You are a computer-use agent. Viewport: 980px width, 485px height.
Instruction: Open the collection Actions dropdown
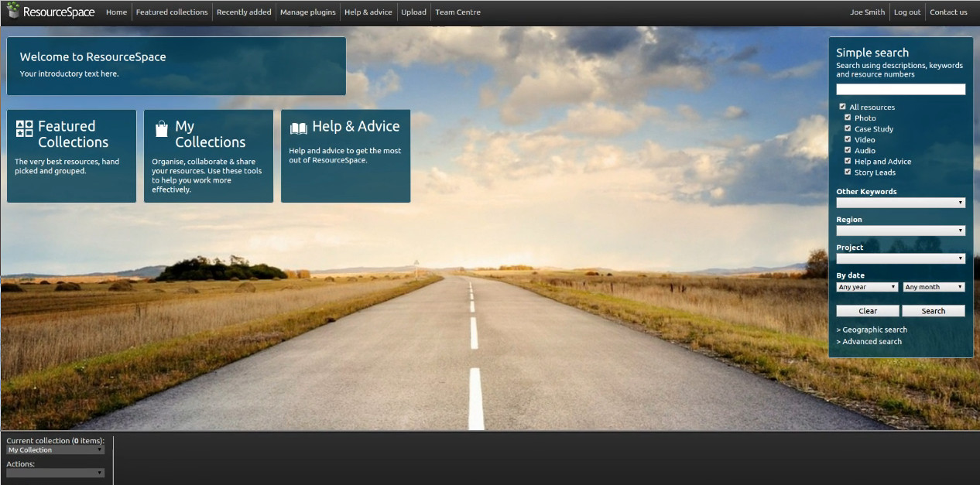point(55,473)
